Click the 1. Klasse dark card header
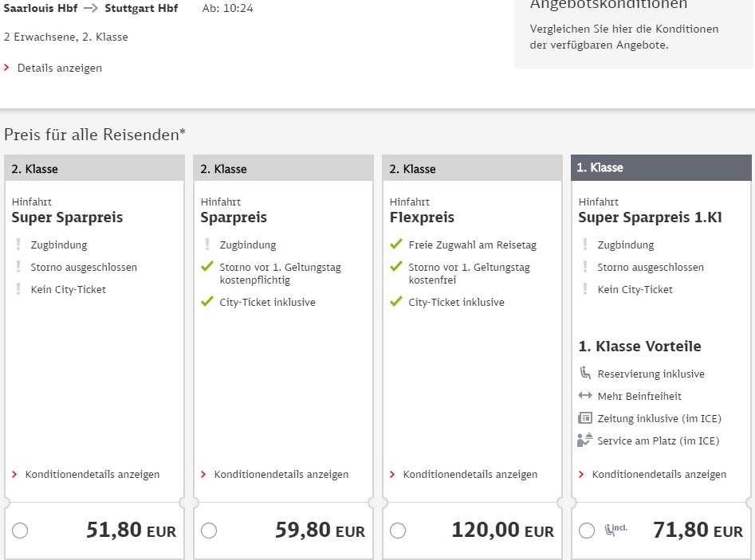 pyautogui.click(x=661, y=167)
